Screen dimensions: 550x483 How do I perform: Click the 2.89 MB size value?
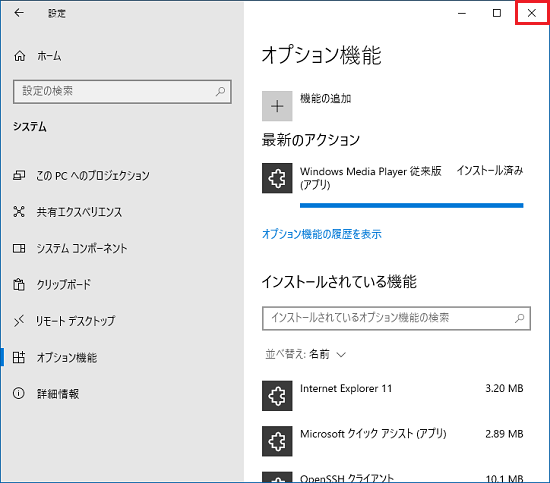[x=504, y=434]
